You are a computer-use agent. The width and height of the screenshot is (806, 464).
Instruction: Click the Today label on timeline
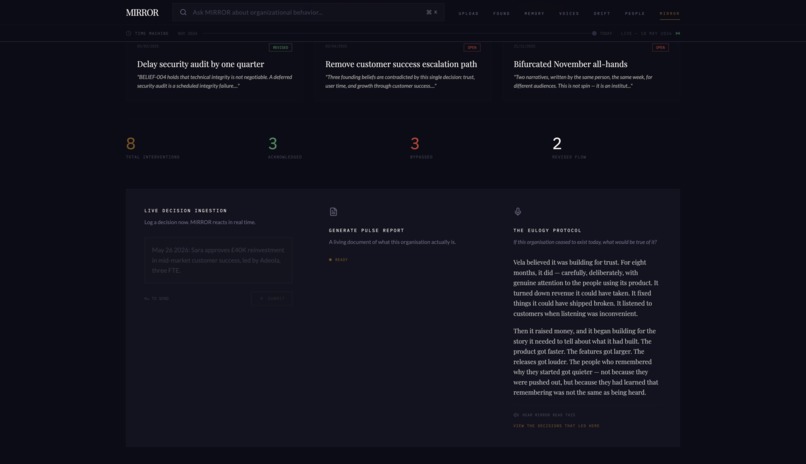606,33
